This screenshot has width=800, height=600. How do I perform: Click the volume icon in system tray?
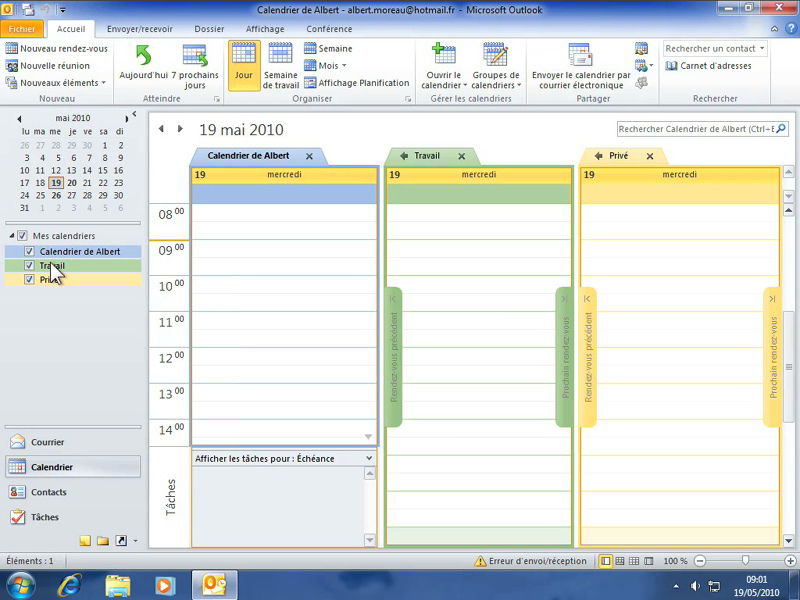695,586
